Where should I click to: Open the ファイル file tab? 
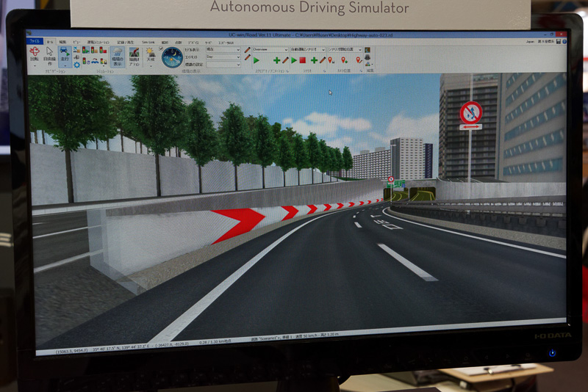pos(35,41)
